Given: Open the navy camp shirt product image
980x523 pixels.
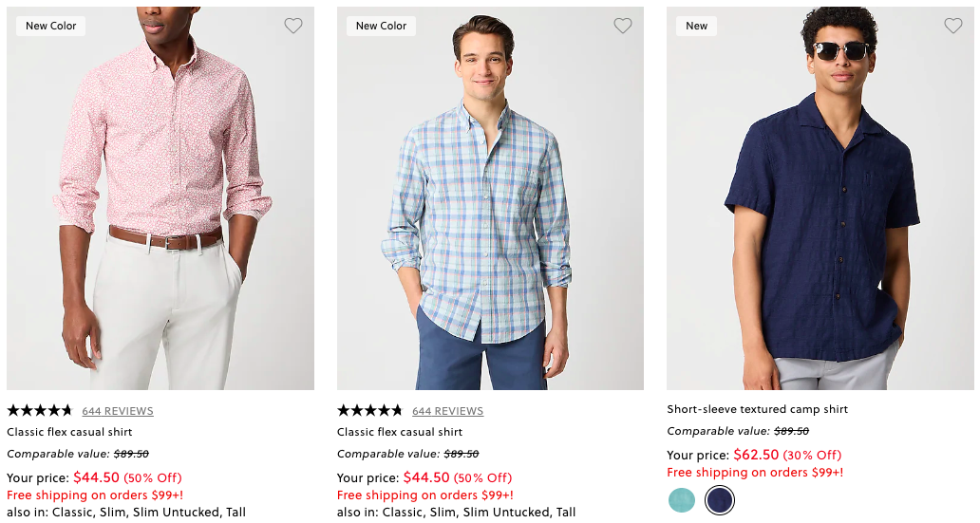Looking at the screenshot, I should pos(820,209).
